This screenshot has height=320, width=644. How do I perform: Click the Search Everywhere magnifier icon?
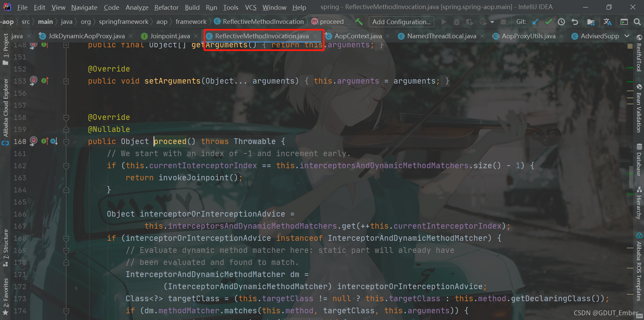(x=637, y=22)
